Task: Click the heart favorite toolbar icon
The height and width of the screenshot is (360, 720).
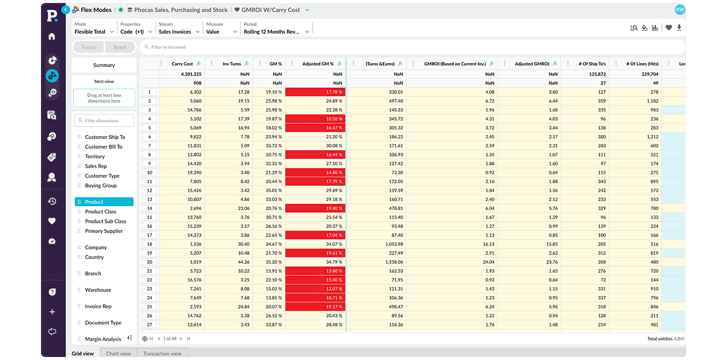Action: 669,28
